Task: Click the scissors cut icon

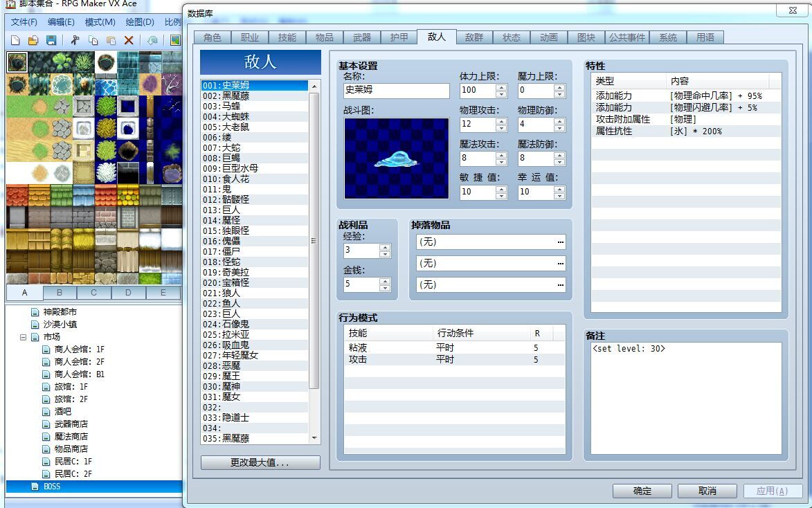Action: point(75,40)
